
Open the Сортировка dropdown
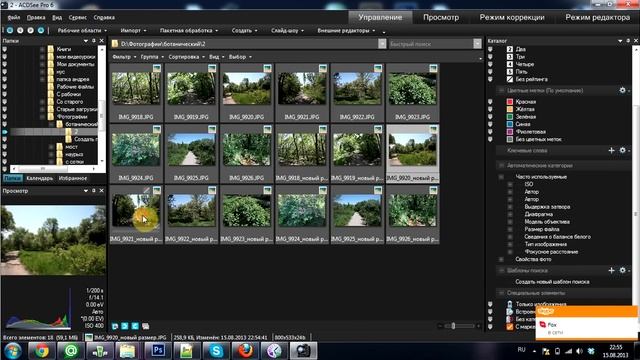187,57
